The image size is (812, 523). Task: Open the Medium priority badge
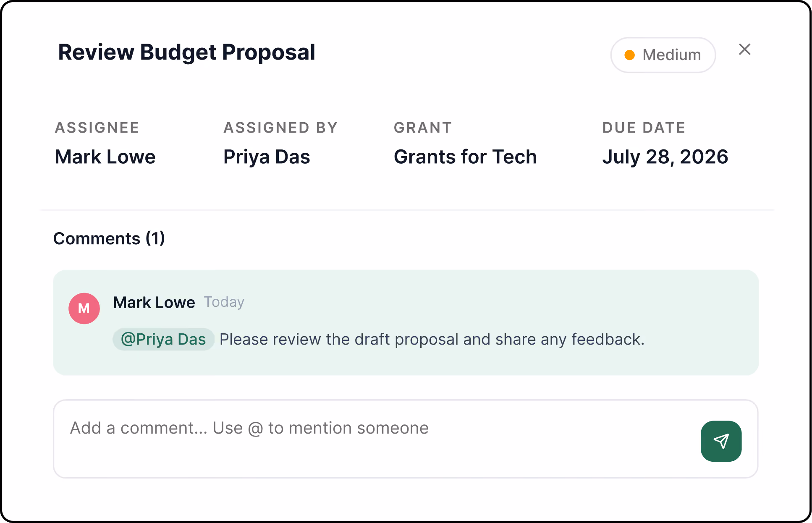663,55
